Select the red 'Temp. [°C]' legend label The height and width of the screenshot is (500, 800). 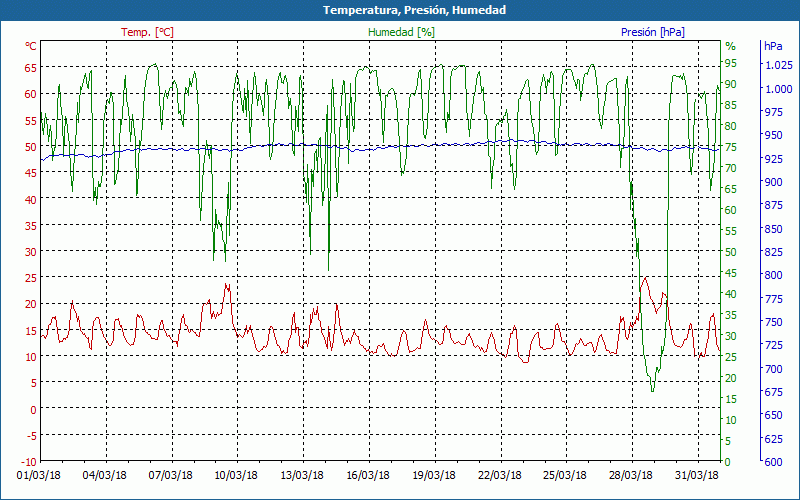[x=147, y=32]
